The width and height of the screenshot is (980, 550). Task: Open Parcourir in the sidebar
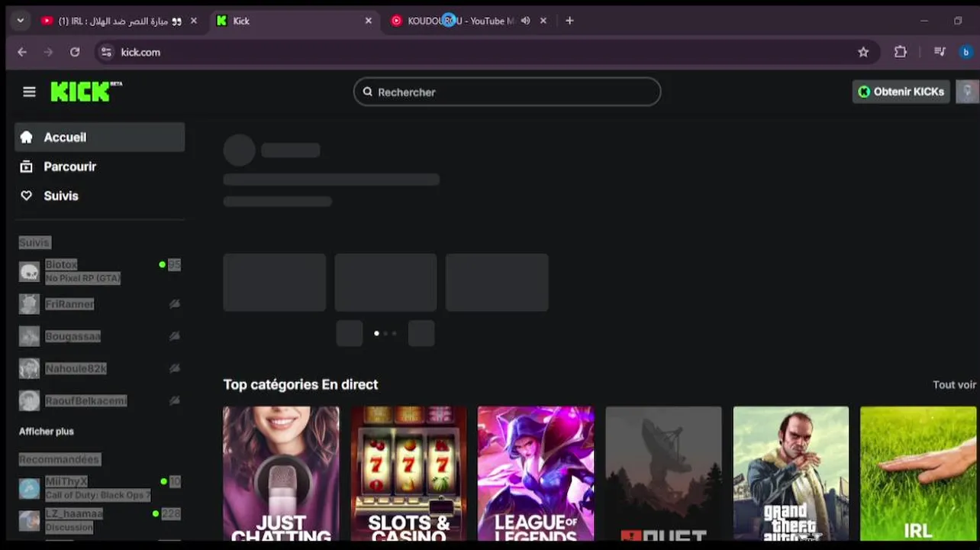pyautogui.click(x=99, y=167)
